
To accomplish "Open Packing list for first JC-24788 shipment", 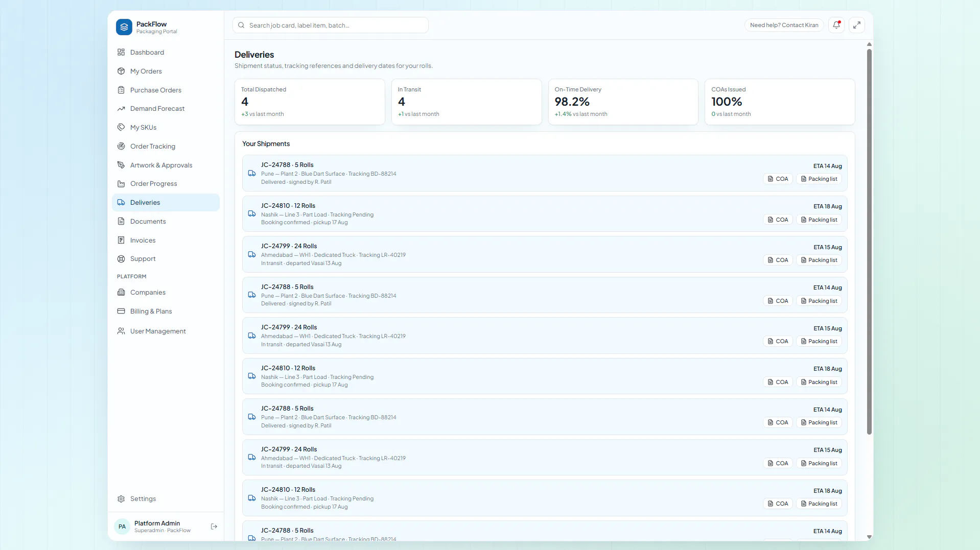I will pyautogui.click(x=819, y=179).
